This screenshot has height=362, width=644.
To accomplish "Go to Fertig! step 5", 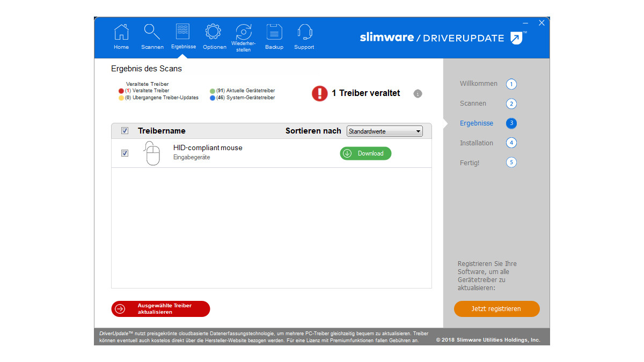I will (x=488, y=162).
